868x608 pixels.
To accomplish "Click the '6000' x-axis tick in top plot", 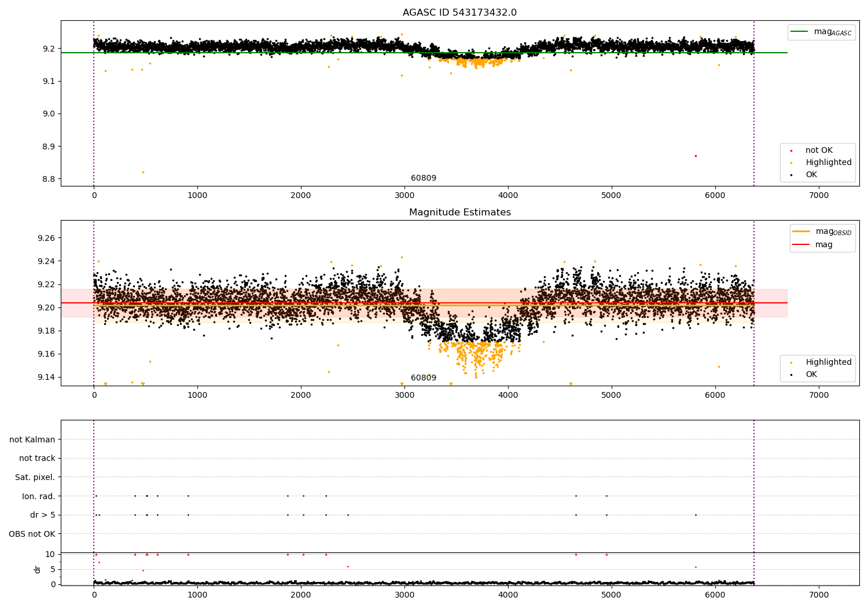I will [715, 195].
